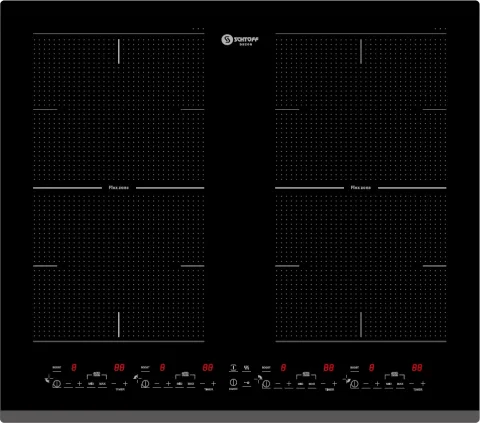This screenshot has height=423, width=480.
Task: Add rear-left zone timer time with plus
Action: tap(214, 384)
